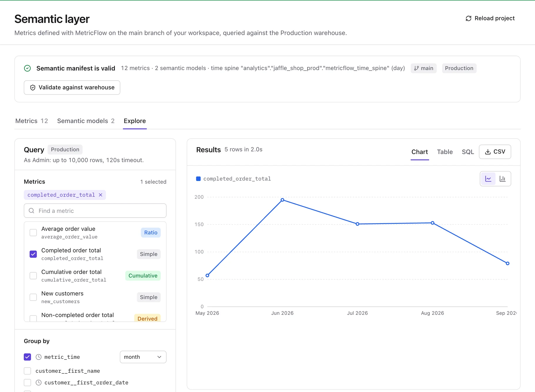Click the cumulative_order_total metric name text
The image size is (535, 392).
(x=74, y=280)
